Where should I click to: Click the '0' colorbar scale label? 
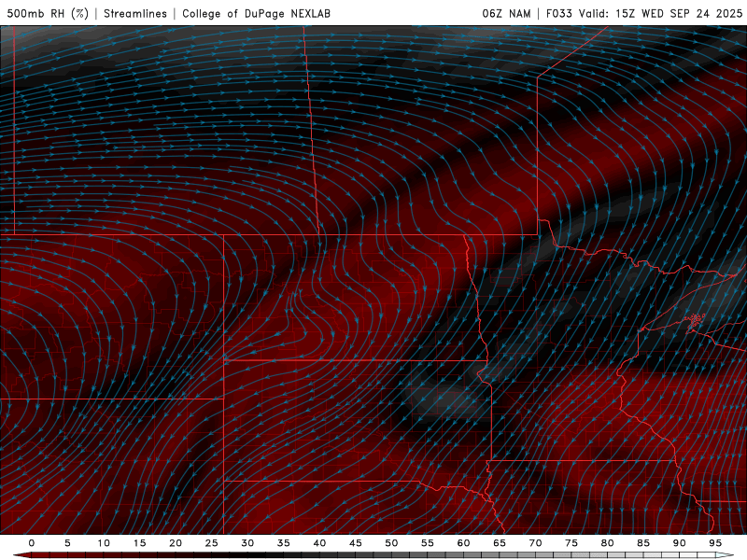32,543
